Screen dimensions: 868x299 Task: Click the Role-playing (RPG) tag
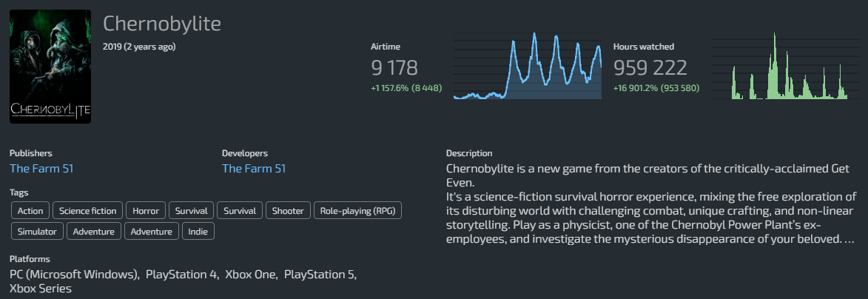(x=357, y=211)
